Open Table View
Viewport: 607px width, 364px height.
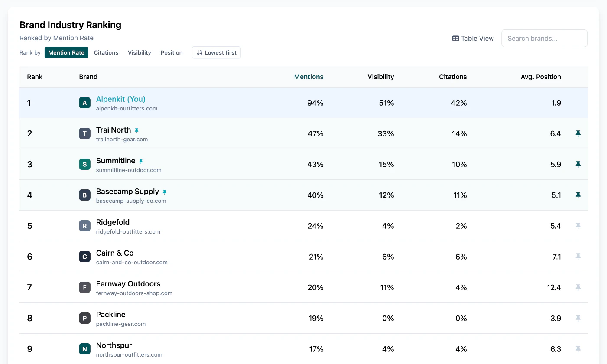coord(473,38)
